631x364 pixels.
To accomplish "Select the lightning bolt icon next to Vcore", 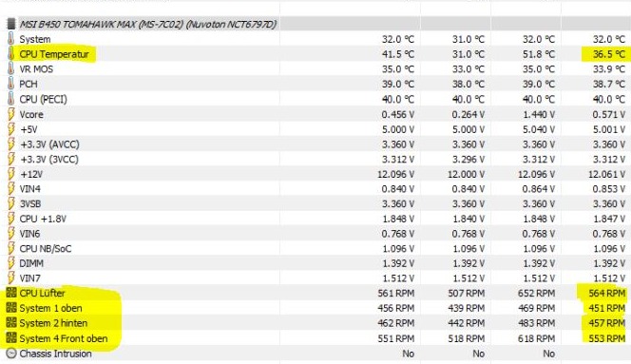I will point(10,114).
